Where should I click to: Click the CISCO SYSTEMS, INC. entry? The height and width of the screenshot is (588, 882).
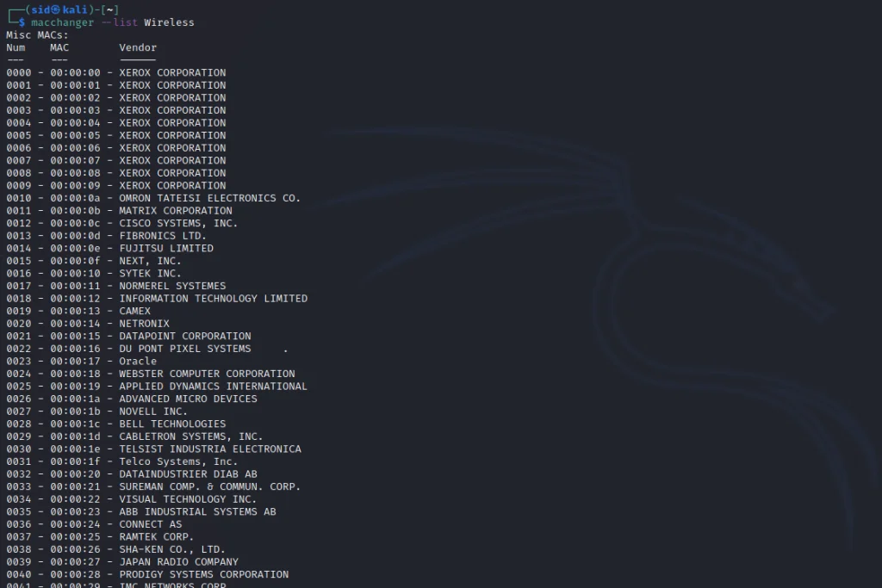178,223
